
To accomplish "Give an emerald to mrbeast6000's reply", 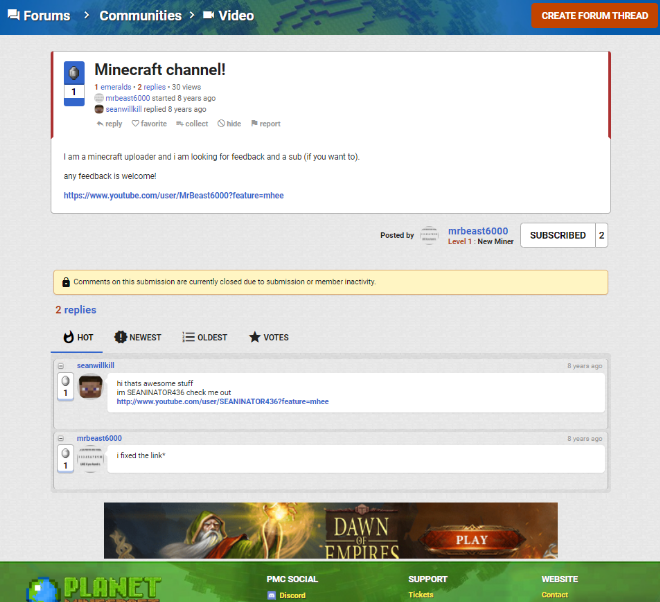I will (66, 453).
